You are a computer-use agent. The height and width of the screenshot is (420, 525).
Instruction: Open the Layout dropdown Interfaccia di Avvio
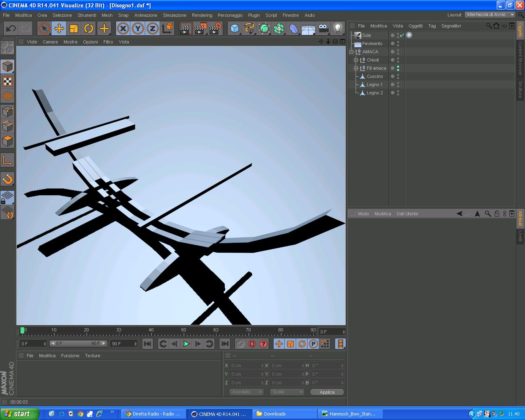[x=490, y=15]
